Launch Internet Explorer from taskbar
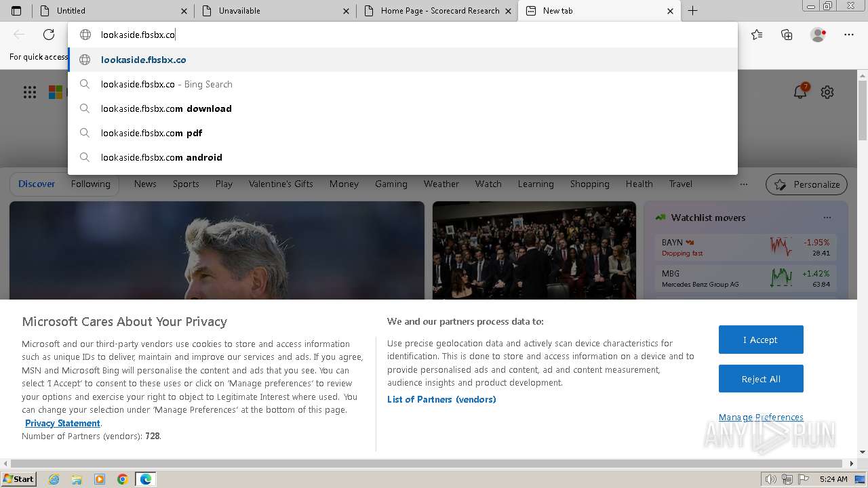Screen dimensions: 868x488 pos(54,479)
